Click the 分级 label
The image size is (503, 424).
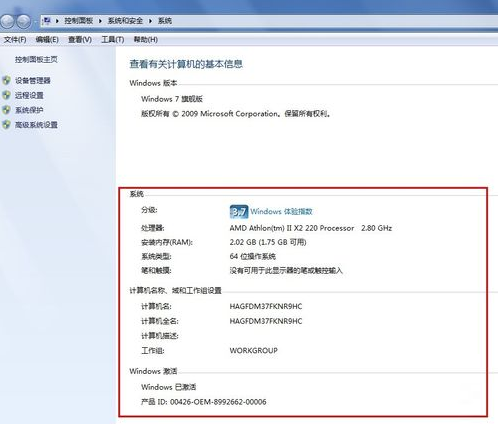tap(149, 210)
